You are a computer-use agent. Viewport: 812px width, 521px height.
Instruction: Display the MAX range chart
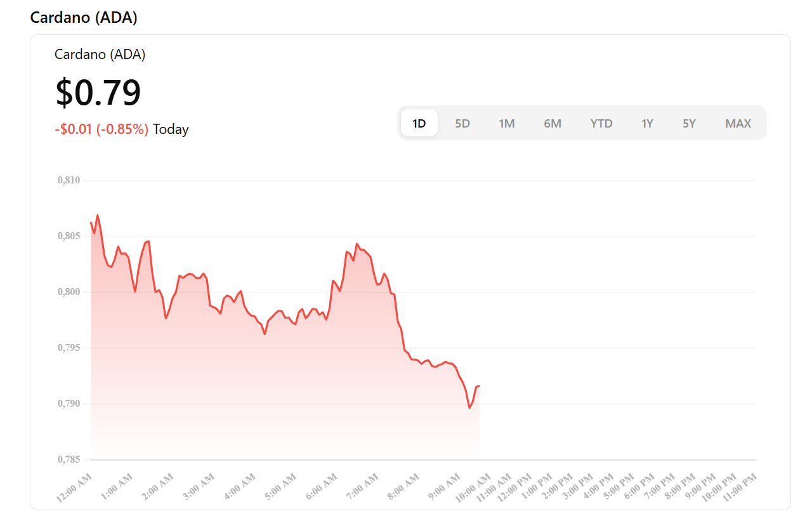(x=738, y=123)
